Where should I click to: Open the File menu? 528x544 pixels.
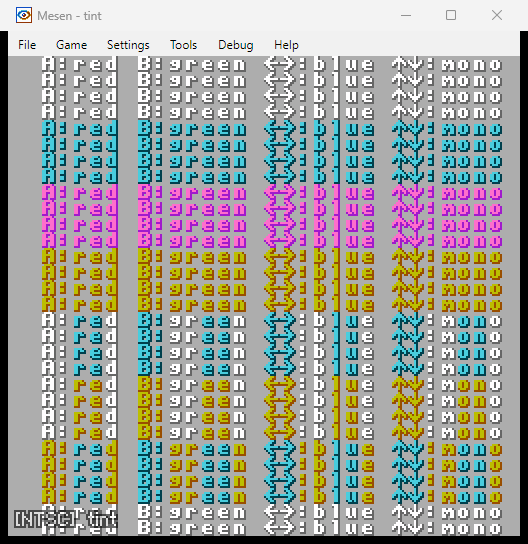click(x=27, y=45)
